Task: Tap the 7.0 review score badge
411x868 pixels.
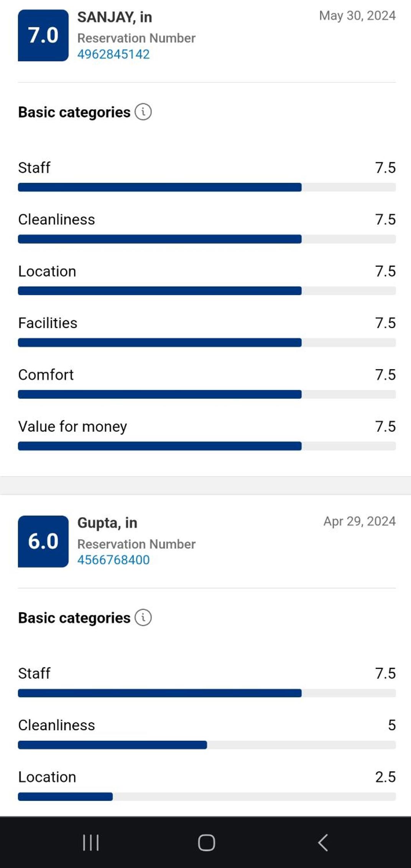Action: coord(43,35)
